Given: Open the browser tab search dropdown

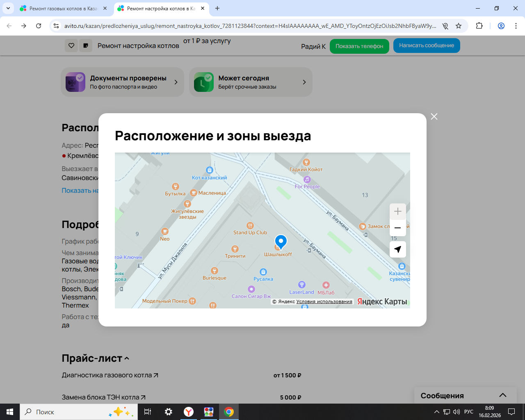Looking at the screenshot, I should (x=8, y=8).
